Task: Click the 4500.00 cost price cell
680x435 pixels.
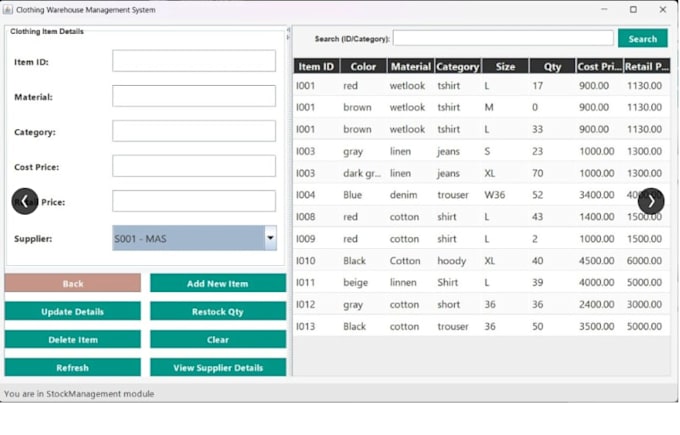Action: pyautogui.click(x=600, y=260)
